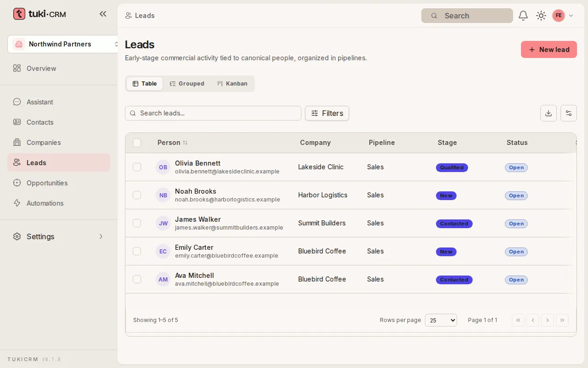Click the tuki CRM logo
This screenshot has width=588, height=368.
[40, 14]
